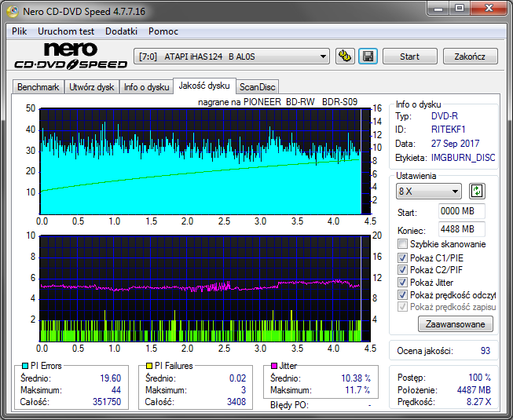
Task: Open Zaawansowane settings button
Action: tap(456, 324)
